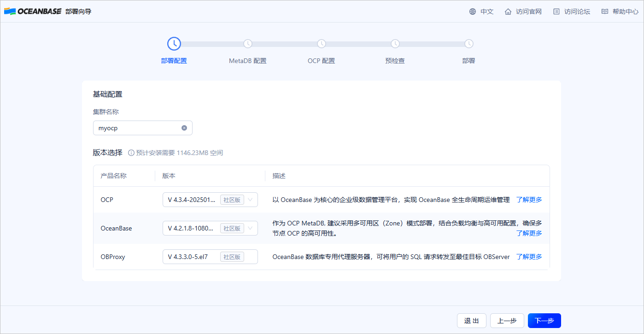The width and height of the screenshot is (644, 334).
Task: Click the 集群名称 field label
Action: [x=106, y=112]
